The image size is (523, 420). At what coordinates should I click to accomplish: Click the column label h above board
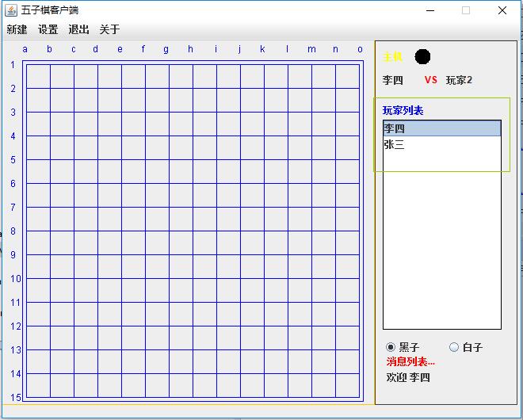(x=190, y=49)
